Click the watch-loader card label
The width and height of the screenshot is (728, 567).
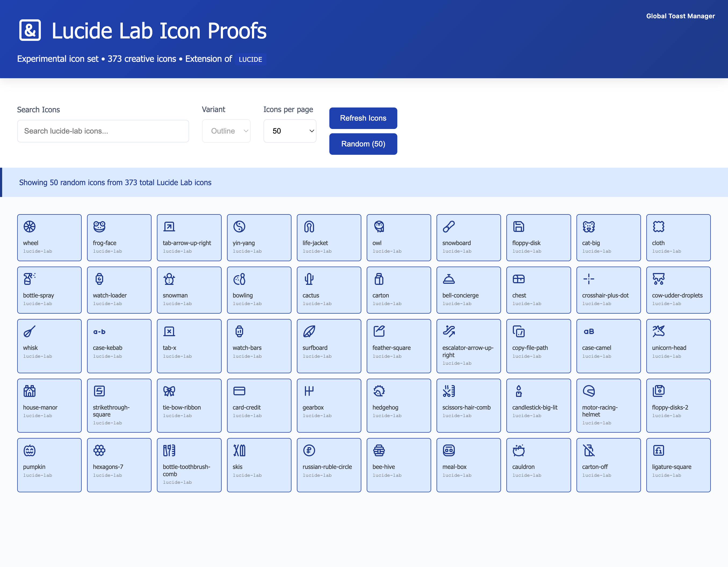[110, 296]
